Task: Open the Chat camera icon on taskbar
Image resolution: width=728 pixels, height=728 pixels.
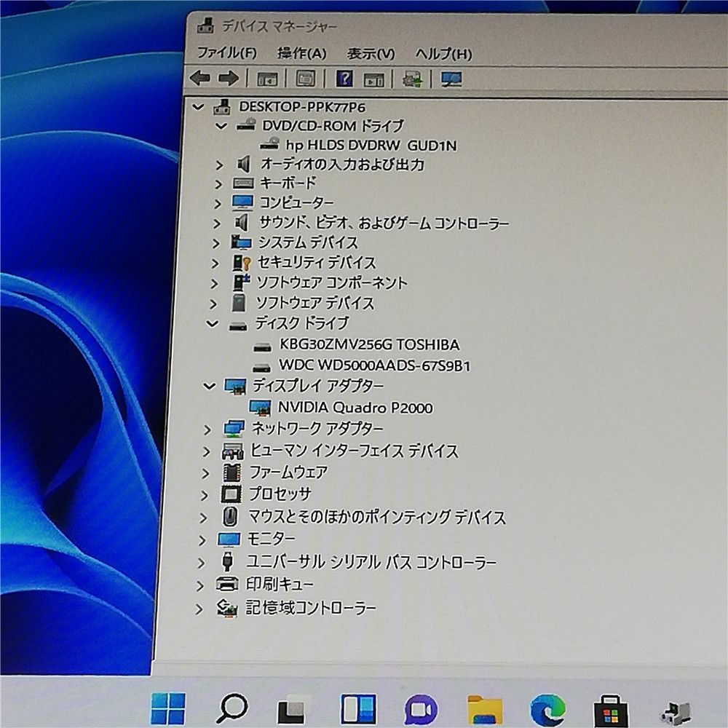Action: pos(421,709)
